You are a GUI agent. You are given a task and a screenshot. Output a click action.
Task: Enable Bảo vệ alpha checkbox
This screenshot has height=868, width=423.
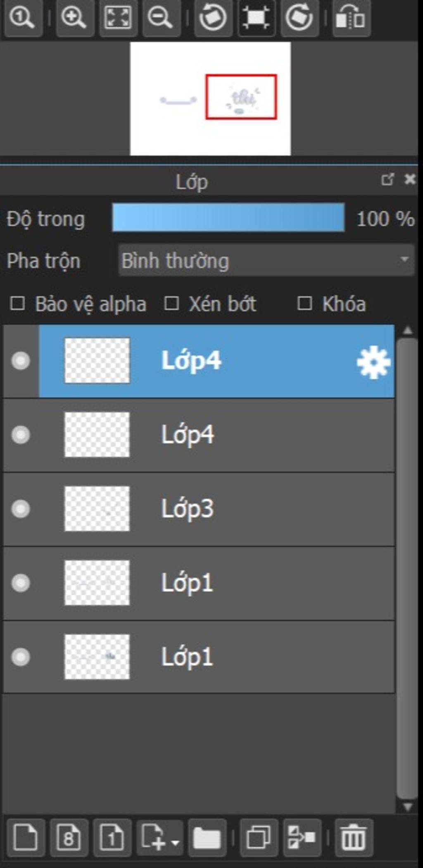tap(17, 303)
